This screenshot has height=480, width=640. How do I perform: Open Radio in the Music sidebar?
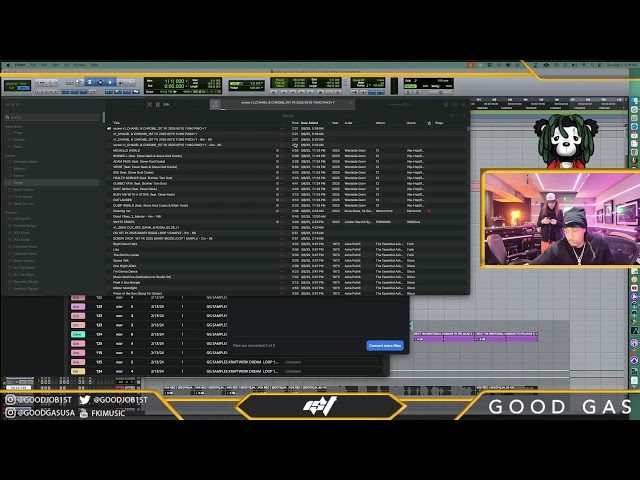tap(18, 147)
